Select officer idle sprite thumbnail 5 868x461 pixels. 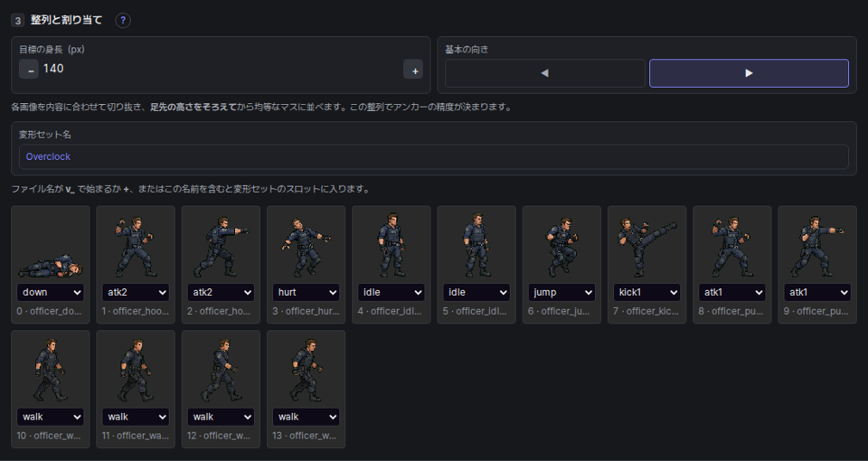coord(476,246)
